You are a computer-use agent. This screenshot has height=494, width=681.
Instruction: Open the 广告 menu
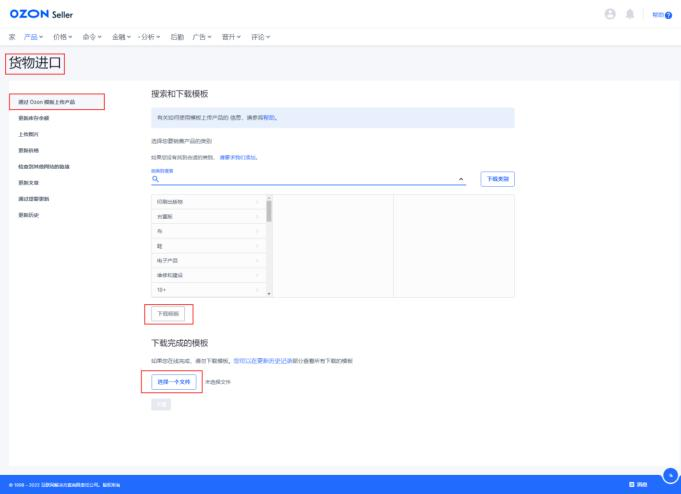(x=202, y=37)
